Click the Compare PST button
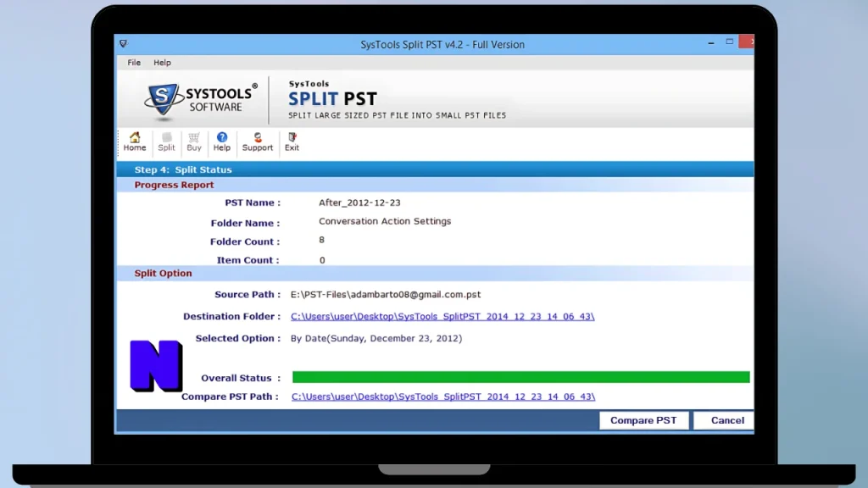Image resolution: width=868 pixels, height=488 pixels. [x=644, y=420]
